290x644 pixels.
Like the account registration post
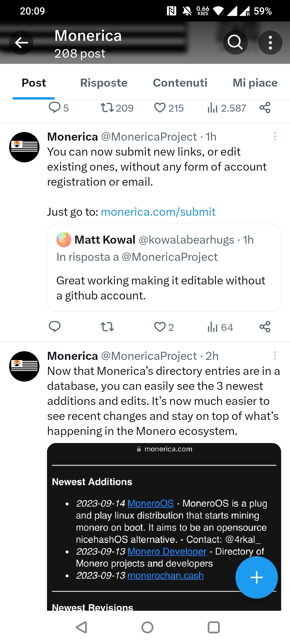(160, 327)
